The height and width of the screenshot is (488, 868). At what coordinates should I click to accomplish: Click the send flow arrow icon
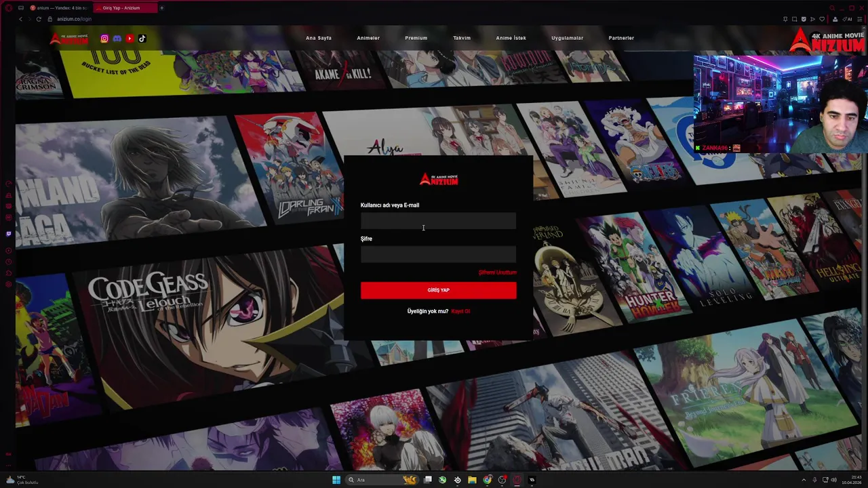[812, 19]
